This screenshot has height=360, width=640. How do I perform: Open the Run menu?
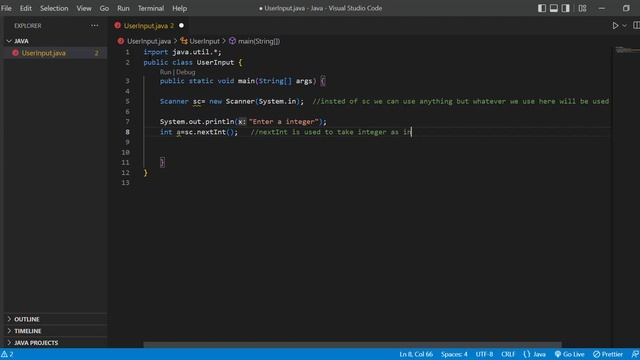point(123,8)
